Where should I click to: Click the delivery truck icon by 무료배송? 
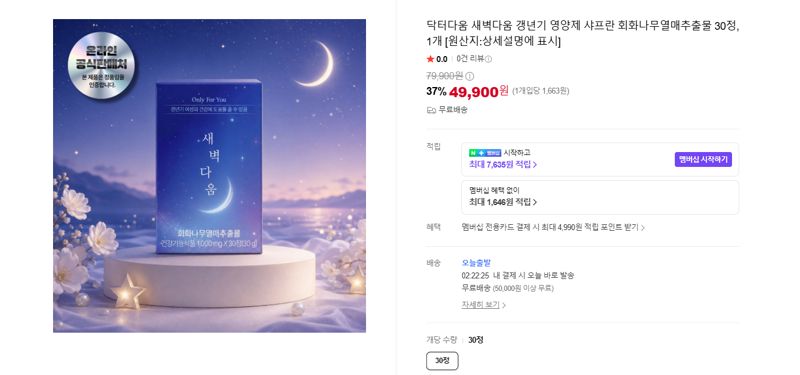[x=431, y=110]
